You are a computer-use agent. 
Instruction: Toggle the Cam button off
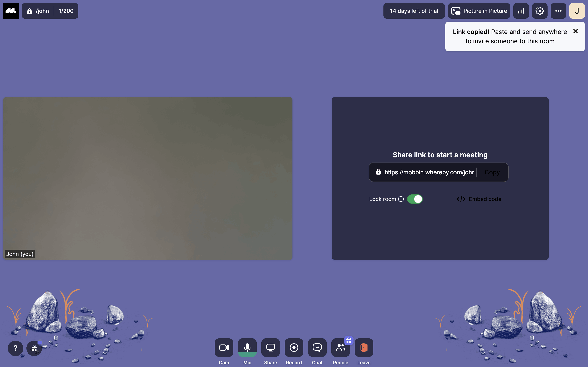tap(224, 347)
